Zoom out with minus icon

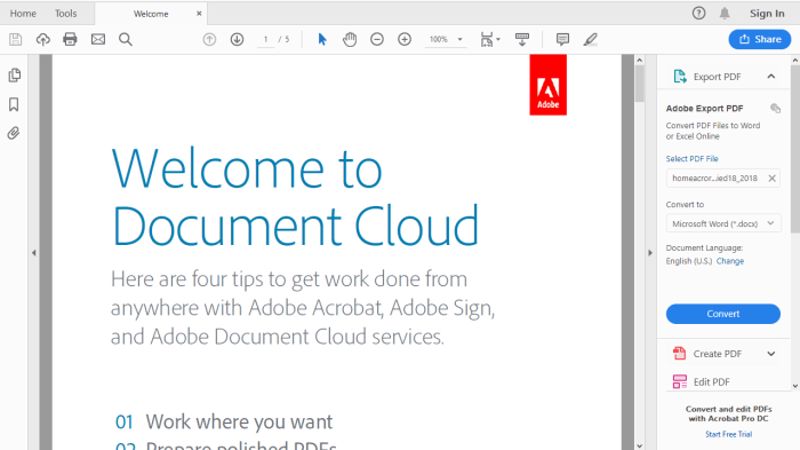click(377, 39)
